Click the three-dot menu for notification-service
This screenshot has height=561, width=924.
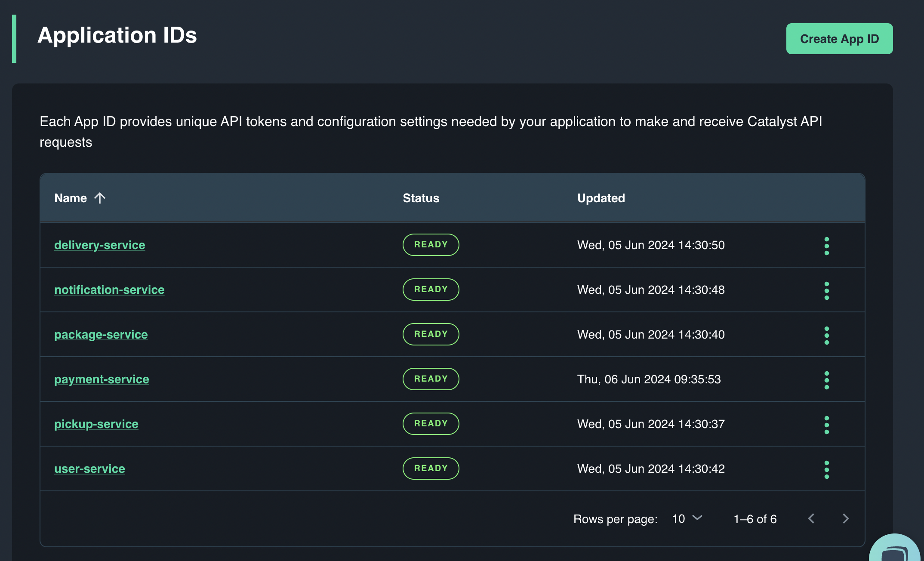(826, 289)
